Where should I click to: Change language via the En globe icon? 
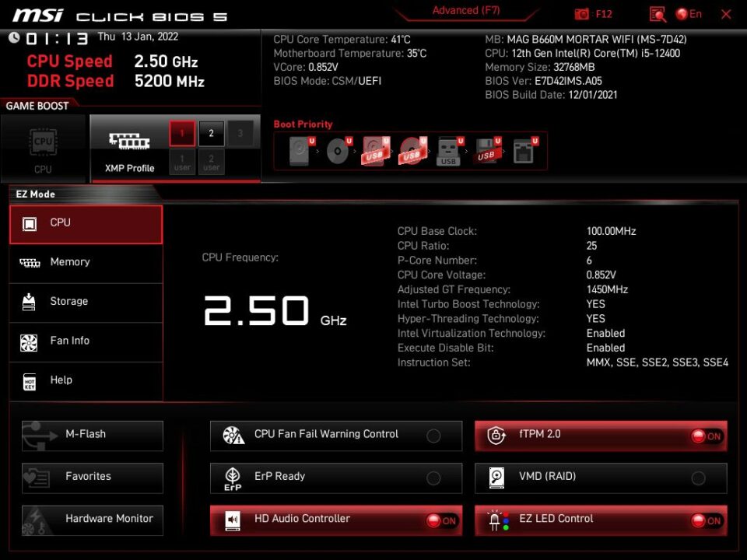(x=689, y=14)
